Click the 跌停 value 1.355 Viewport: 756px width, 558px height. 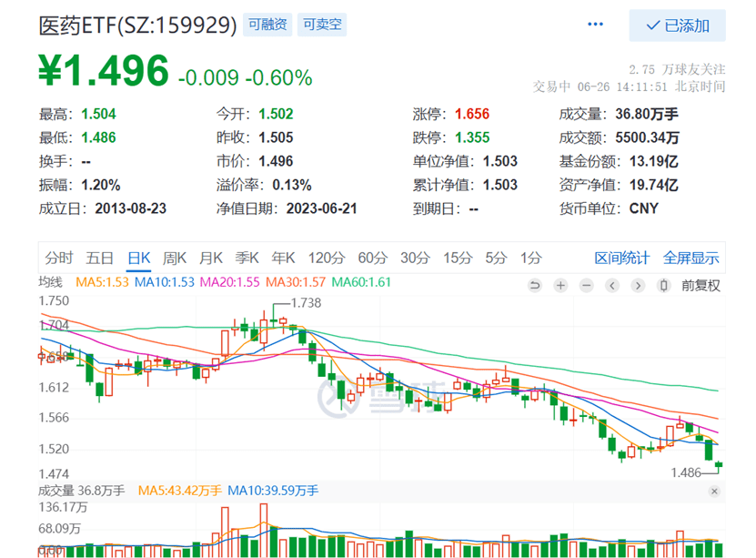tap(472, 138)
